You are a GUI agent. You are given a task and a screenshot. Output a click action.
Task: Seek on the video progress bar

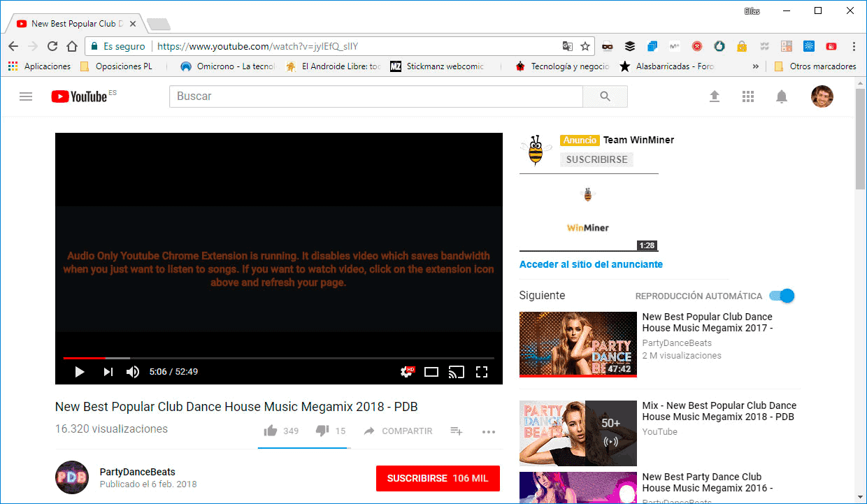[x=279, y=358]
